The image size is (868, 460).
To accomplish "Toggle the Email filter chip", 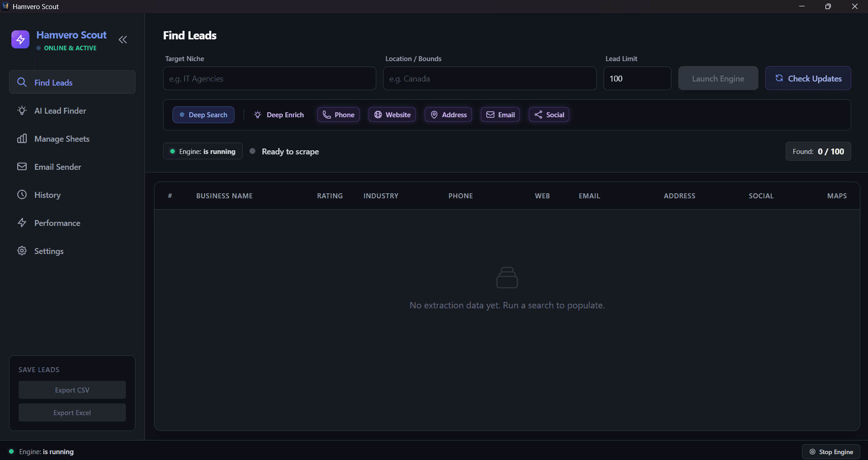I will [500, 115].
